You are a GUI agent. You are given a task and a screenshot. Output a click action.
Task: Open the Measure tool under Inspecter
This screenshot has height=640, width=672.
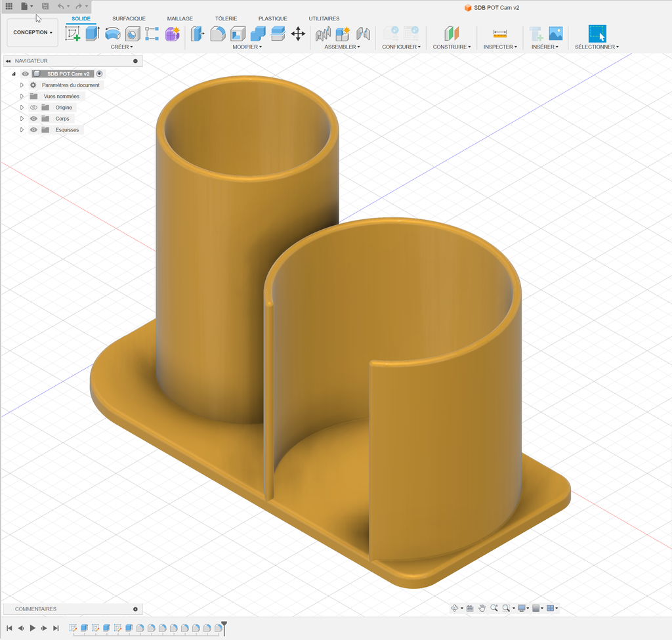point(499,33)
